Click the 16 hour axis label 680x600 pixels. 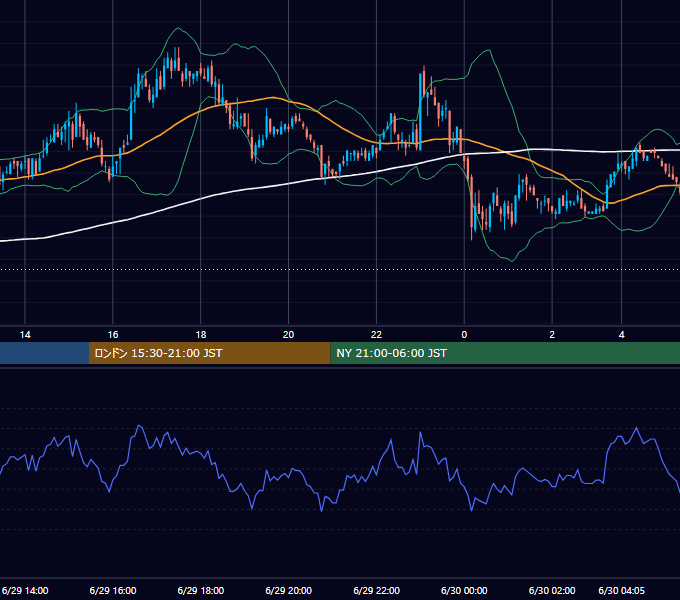click(x=113, y=335)
